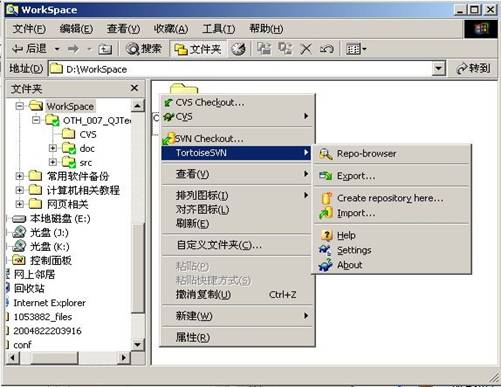Choose 自定义文件夹(C)... from the context menu

(x=237, y=245)
